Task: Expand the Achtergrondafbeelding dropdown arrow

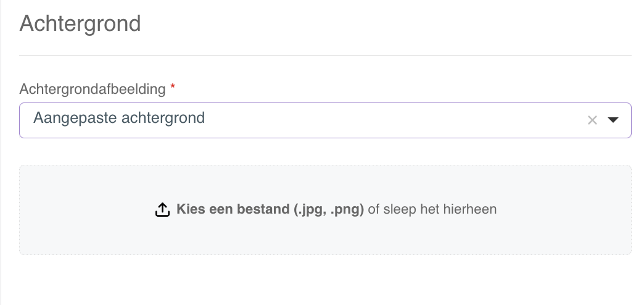Action: coord(613,120)
